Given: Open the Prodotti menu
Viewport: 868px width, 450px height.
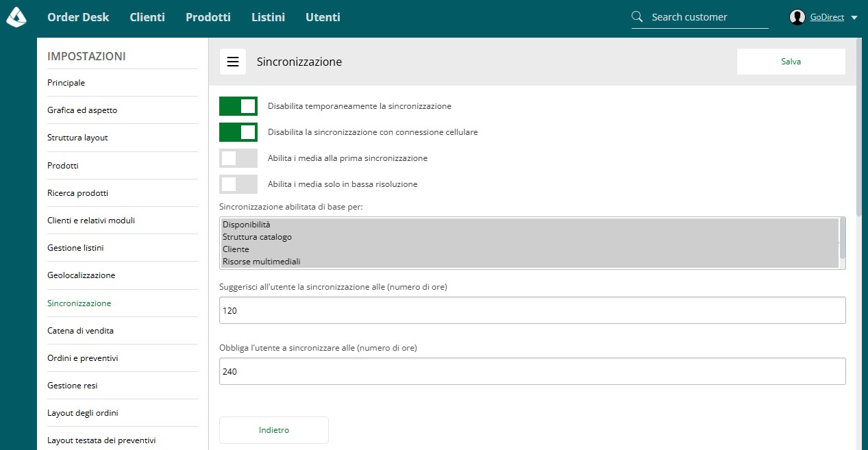Looking at the screenshot, I should pos(208,17).
